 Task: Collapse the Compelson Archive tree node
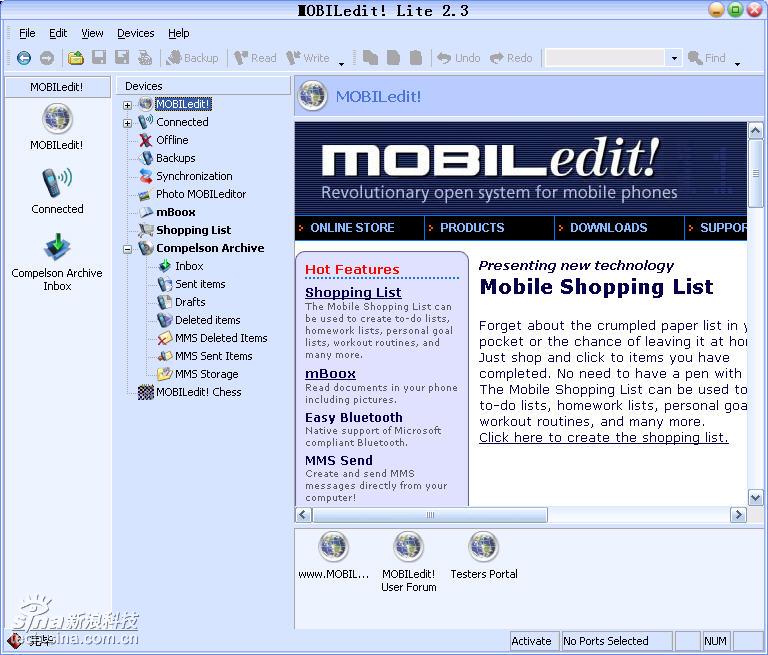pos(128,249)
